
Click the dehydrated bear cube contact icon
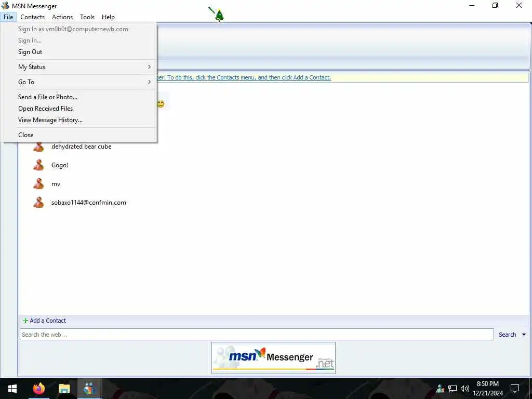tap(38, 147)
